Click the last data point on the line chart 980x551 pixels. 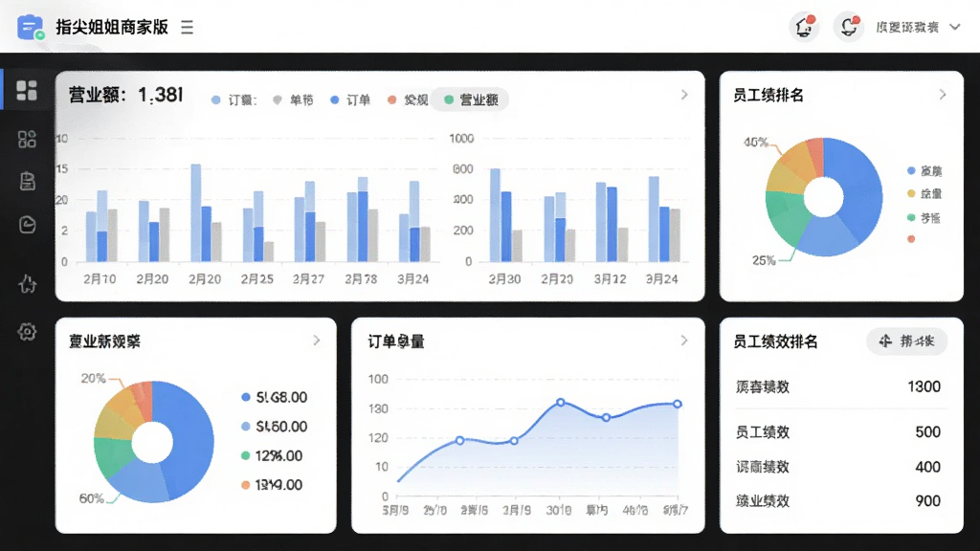(678, 405)
